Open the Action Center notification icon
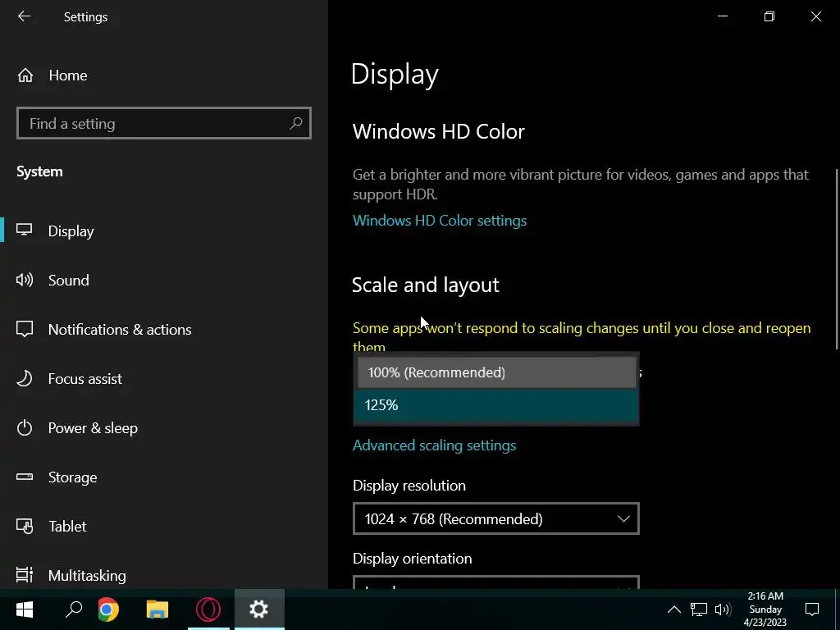The image size is (840, 630). pos(812,609)
